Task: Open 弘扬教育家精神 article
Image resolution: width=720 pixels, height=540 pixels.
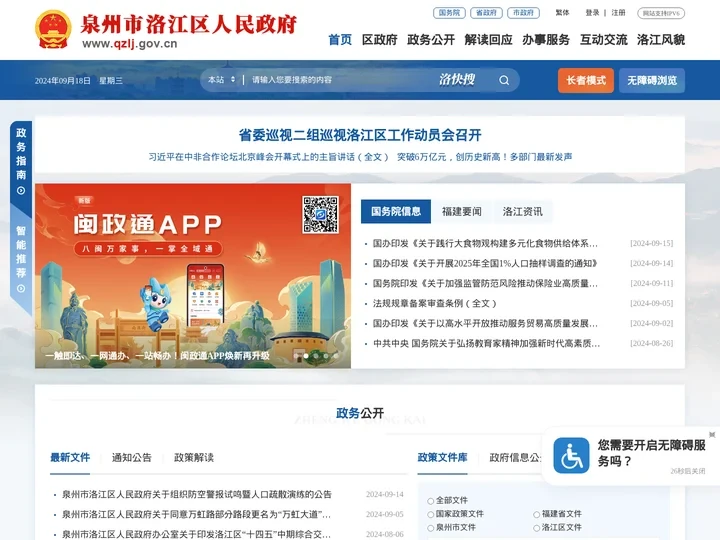Action: click(486, 343)
